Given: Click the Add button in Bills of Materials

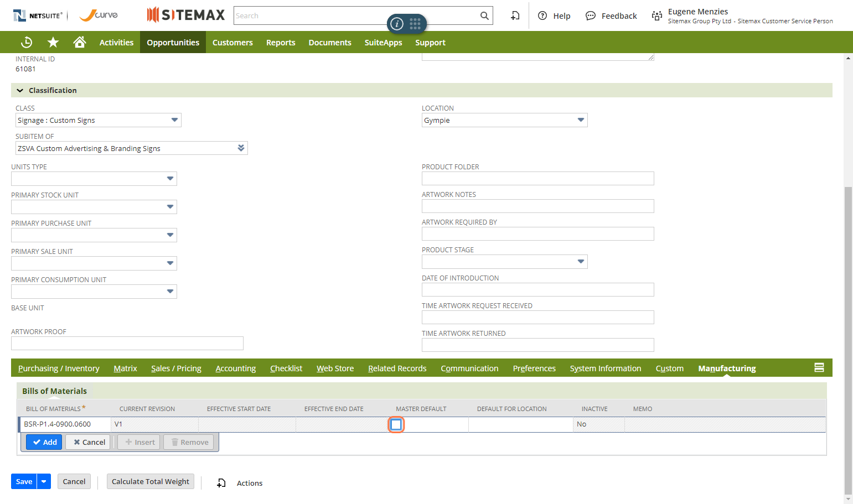Looking at the screenshot, I should click(44, 442).
